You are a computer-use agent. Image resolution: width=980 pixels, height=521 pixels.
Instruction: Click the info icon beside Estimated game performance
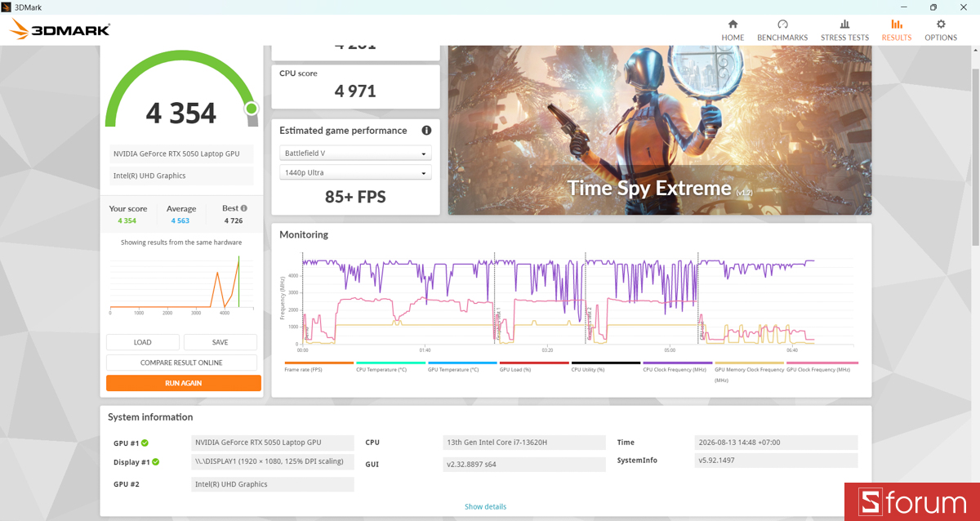coord(426,131)
